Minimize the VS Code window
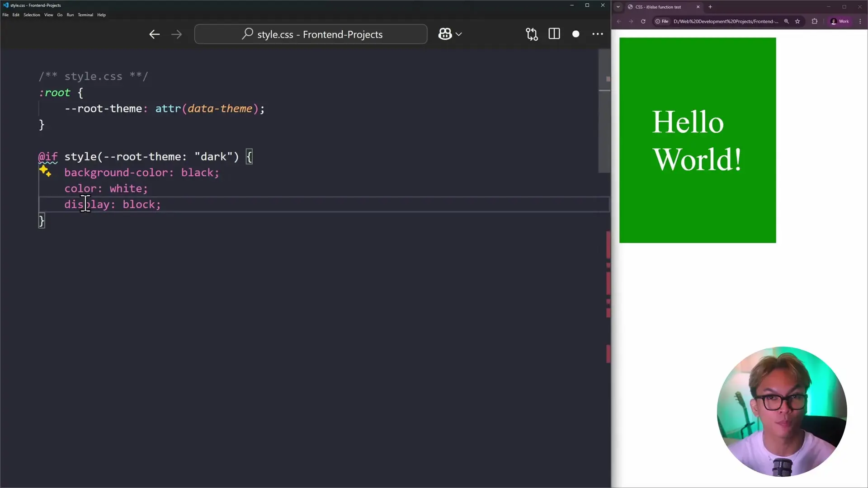Viewport: 868px width, 488px height. tap(572, 5)
